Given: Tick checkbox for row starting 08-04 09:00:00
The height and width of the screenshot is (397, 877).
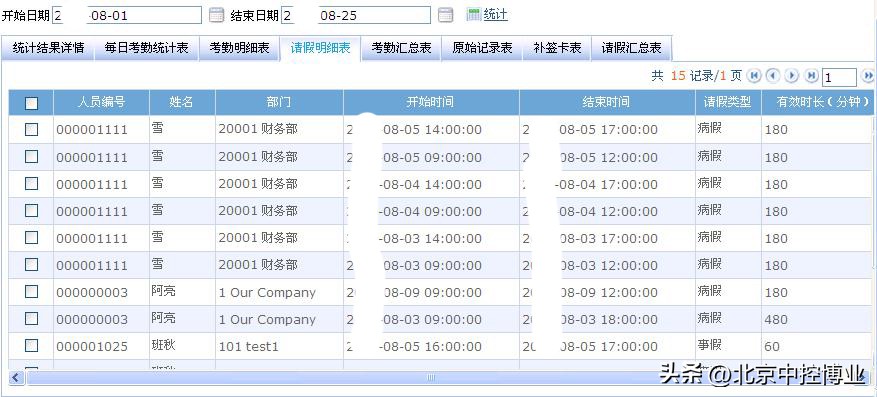Looking at the screenshot, I should (31, 211).
